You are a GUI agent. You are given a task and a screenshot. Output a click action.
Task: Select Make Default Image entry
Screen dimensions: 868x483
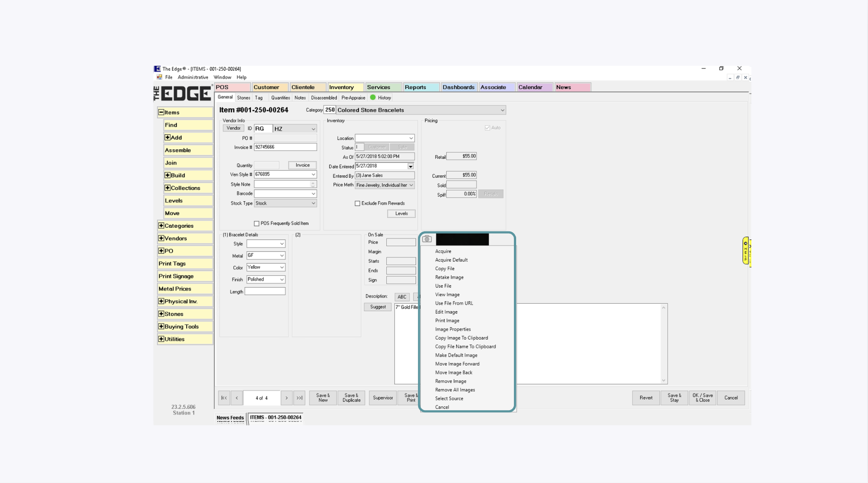(x=456, y=355)
